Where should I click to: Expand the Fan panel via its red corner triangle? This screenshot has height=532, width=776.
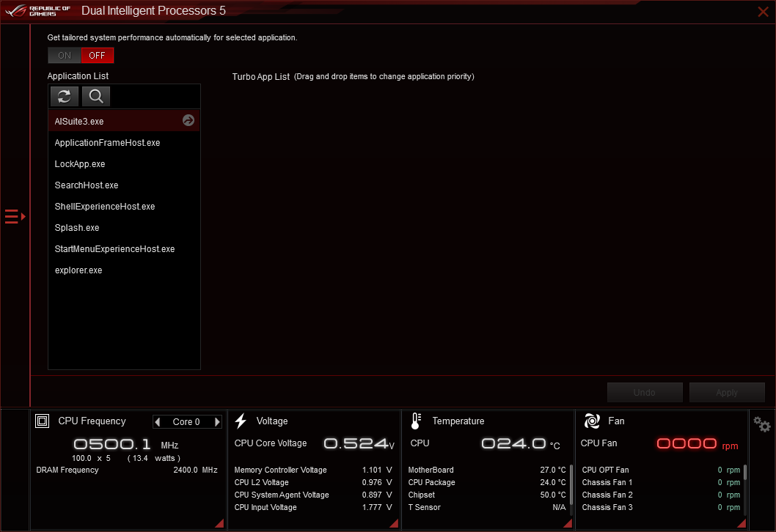click(x=741, y=522)
